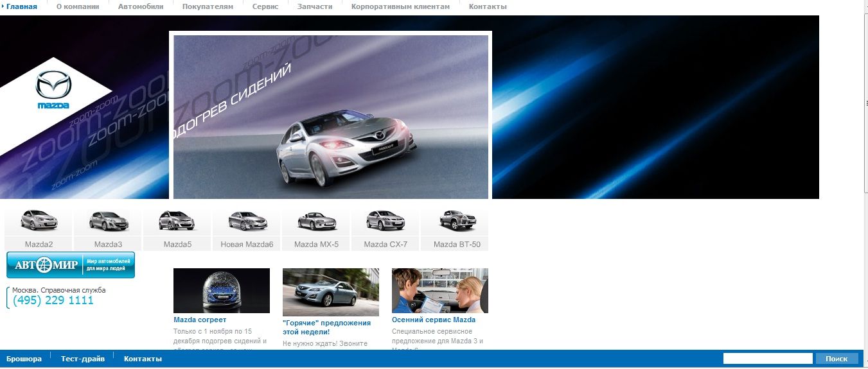The width and height of the screenshot is (868, 369).
Task: Open the Главная menu item
Action: [x=22, y=6]
